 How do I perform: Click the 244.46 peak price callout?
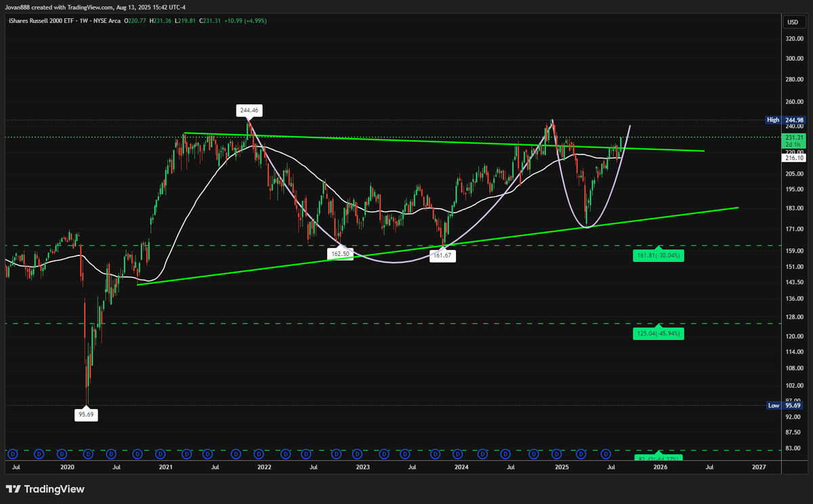249,109
